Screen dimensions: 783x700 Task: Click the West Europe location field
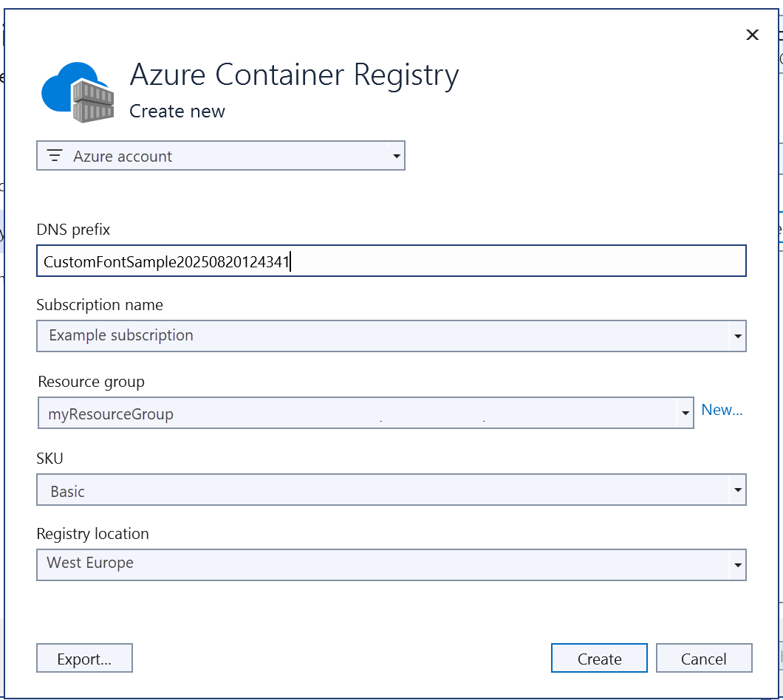tap(295, 565)
